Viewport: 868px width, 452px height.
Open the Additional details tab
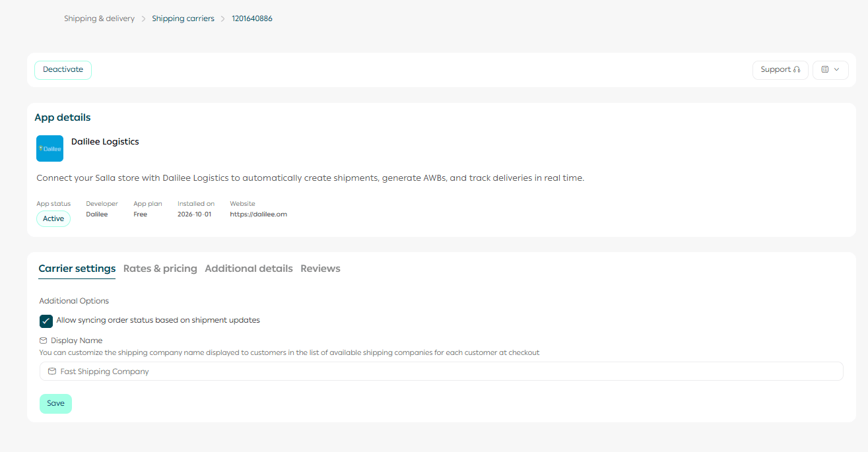[249, 269]
